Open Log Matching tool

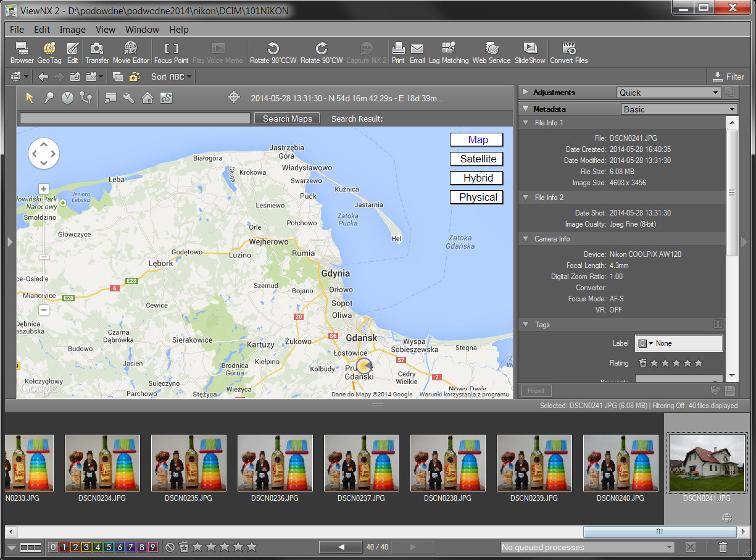point(449,52)
